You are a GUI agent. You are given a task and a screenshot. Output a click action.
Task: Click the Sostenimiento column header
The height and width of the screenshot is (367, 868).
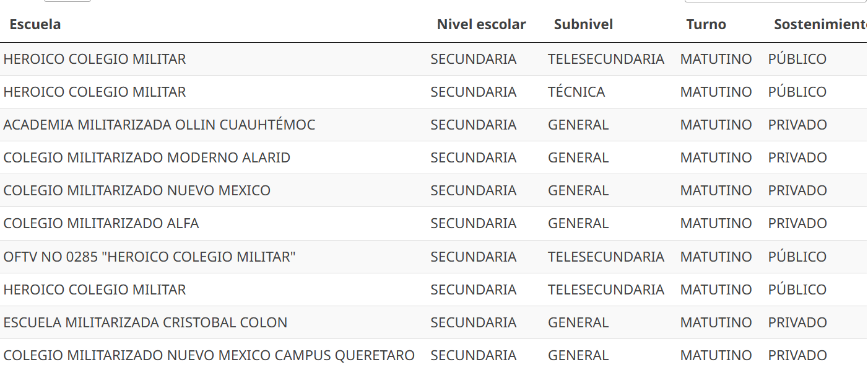pos(820,24)
